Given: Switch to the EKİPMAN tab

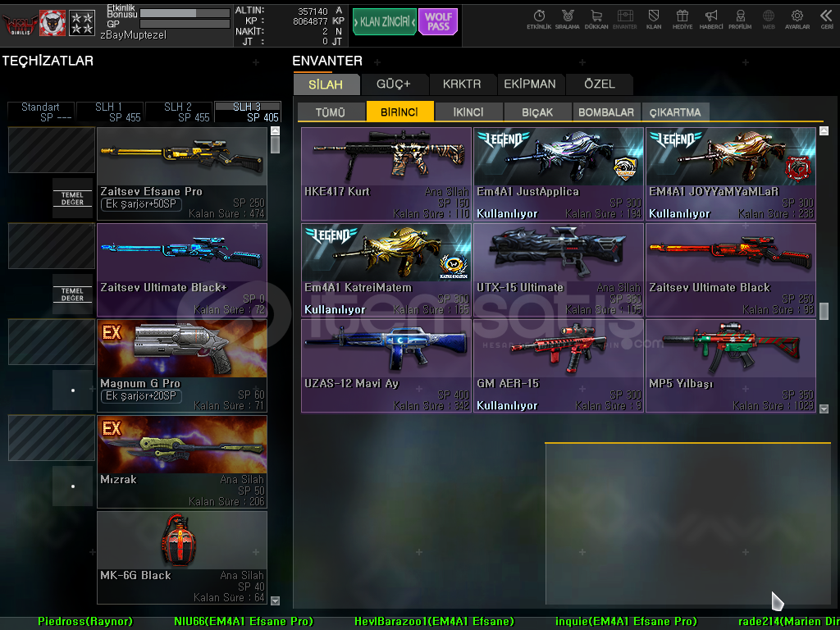Looking at the screenshot, I should click(531, 84).
